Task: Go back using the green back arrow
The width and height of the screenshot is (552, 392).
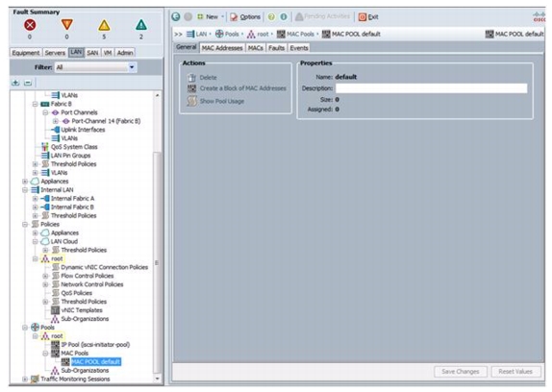Action: [x=176, y=16]
